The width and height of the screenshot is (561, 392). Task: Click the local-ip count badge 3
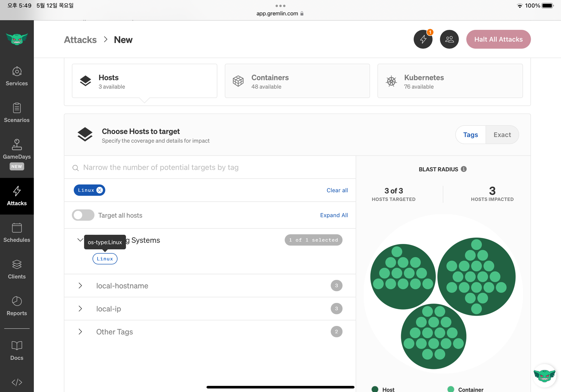click(x=336, y=309)
